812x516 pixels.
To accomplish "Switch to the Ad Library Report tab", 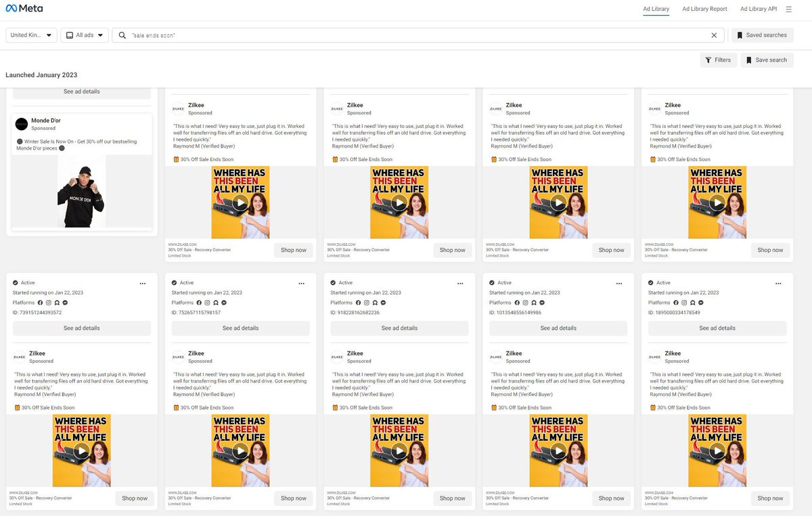I will (704, 9).
